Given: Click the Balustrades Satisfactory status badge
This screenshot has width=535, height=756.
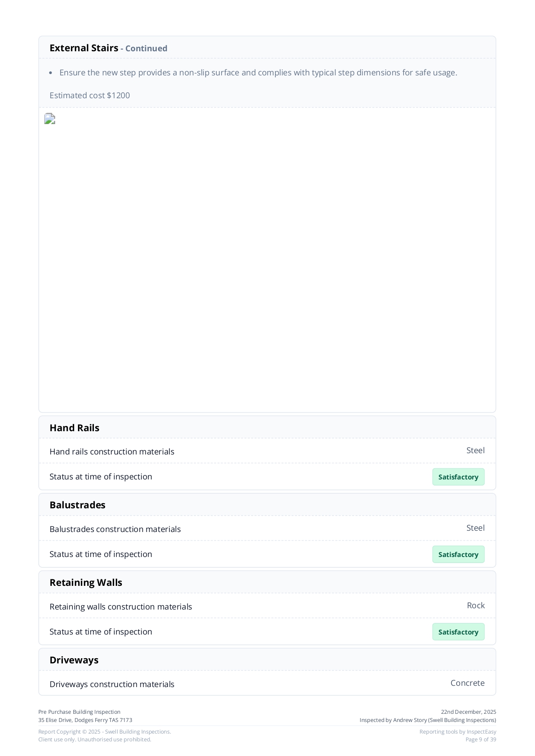Looking at the screenshot, I should (x=458, y=554).
